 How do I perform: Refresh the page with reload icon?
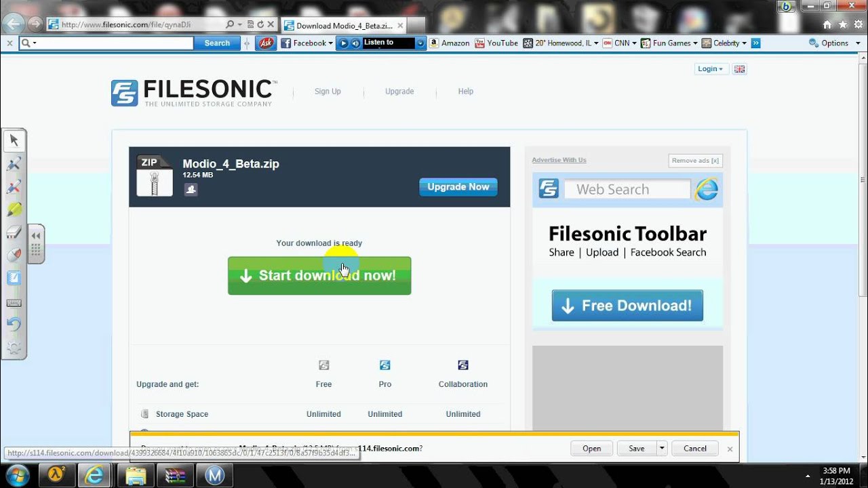tap(260, 24)
